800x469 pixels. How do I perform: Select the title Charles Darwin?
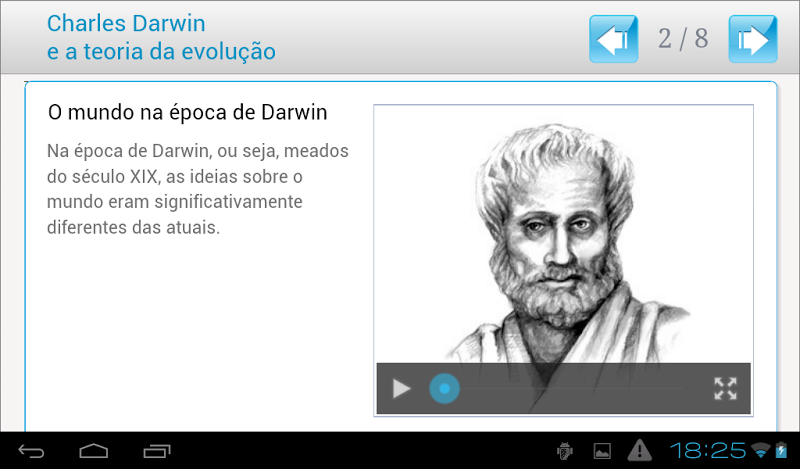click(126, 23)
